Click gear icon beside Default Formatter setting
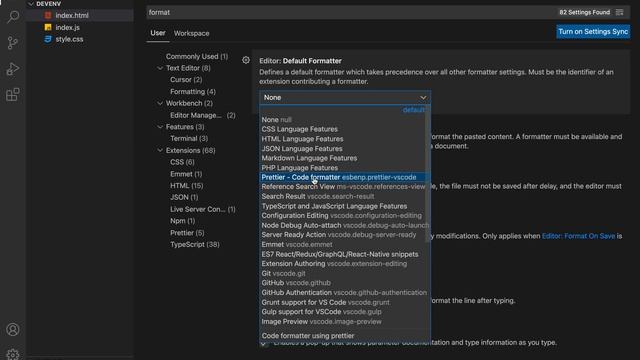The image size is (640, 360). 246,60
